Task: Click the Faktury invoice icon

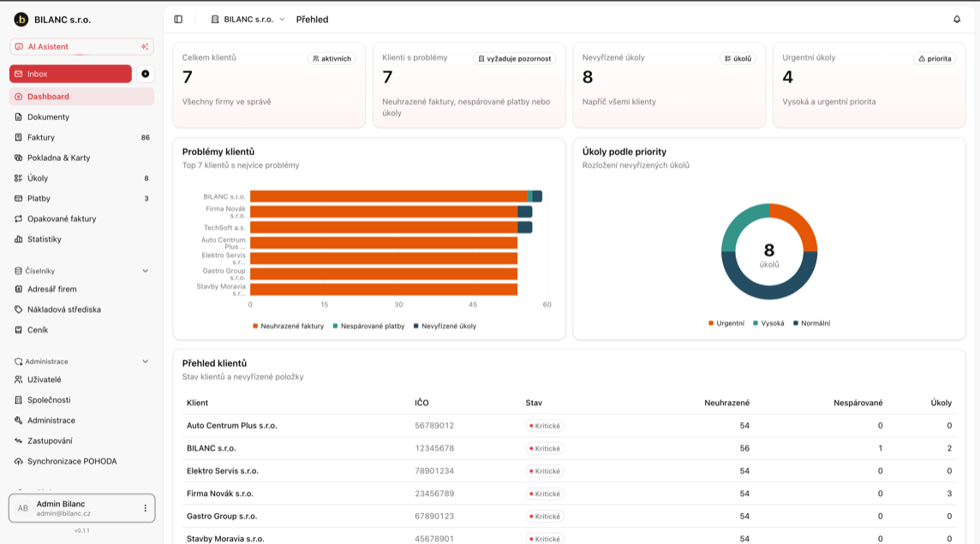Action: click(x=18, y=137)
